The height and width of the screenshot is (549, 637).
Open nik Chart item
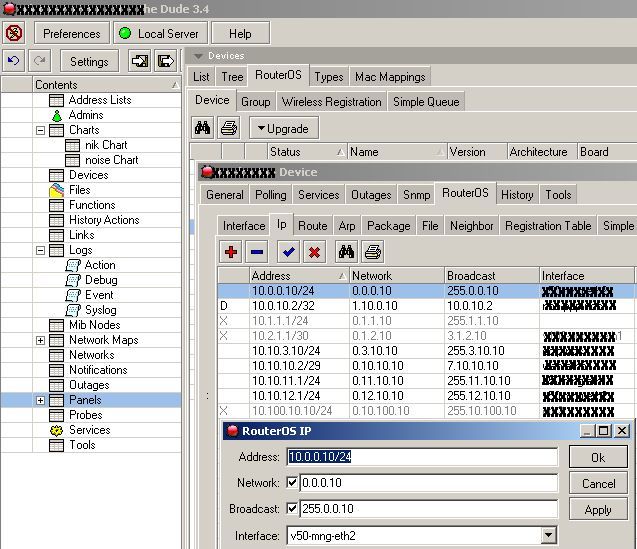click(106, 145)
